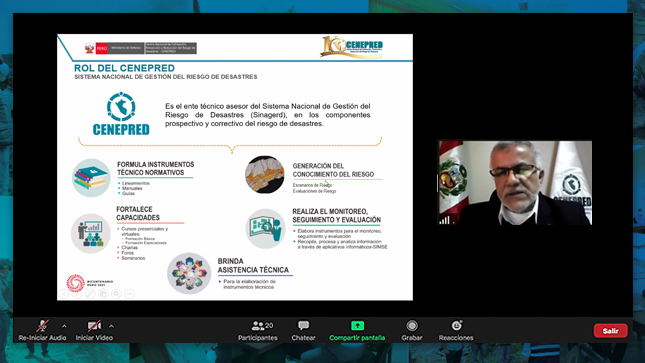Open the Reacciones menu

pyautogui.click(x=456, y=331)
